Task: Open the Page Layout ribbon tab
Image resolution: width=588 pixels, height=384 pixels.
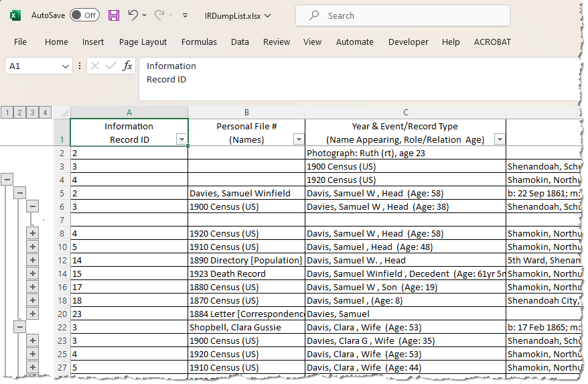Action: tap(143, 42)
